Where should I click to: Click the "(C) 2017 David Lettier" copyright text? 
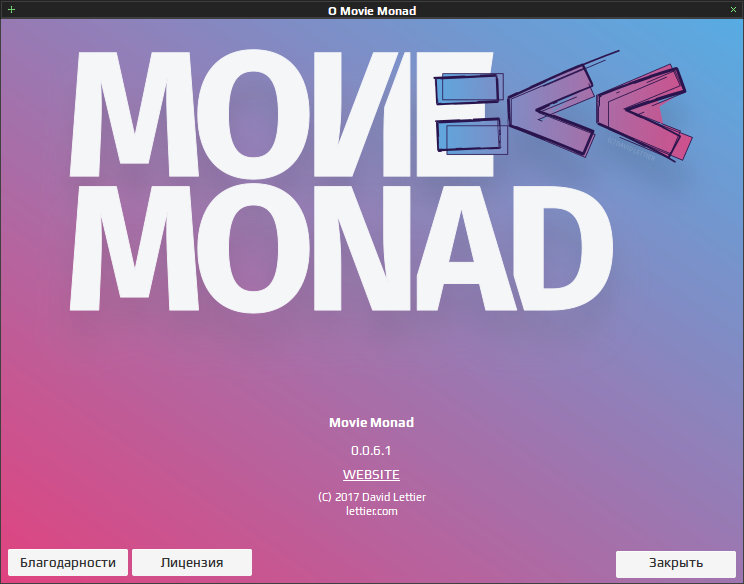tap(372, 497)
